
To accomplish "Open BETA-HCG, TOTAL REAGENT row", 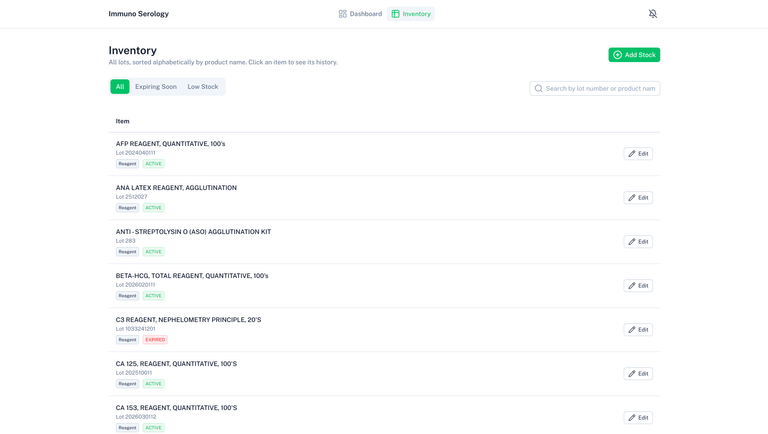I will 384,286.
